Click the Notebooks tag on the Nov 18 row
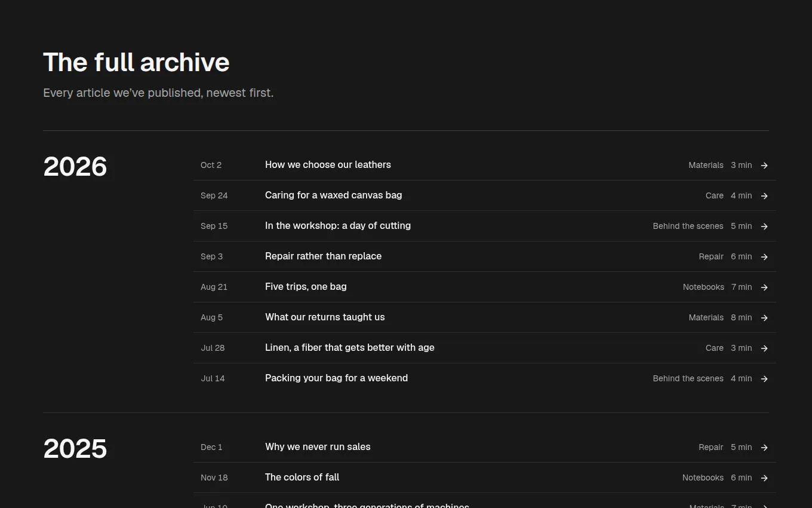 click(x=703, y=478)
